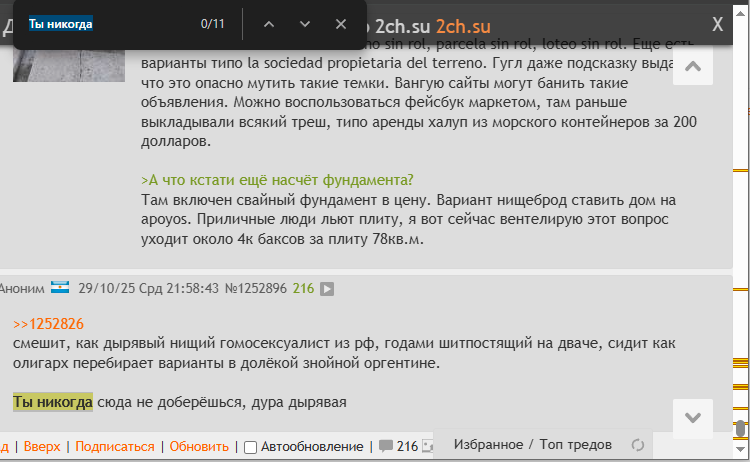Viewport: 750px width, 462px height.
Task: Close the find-in-page bar
Action: [x=341, y=24]
